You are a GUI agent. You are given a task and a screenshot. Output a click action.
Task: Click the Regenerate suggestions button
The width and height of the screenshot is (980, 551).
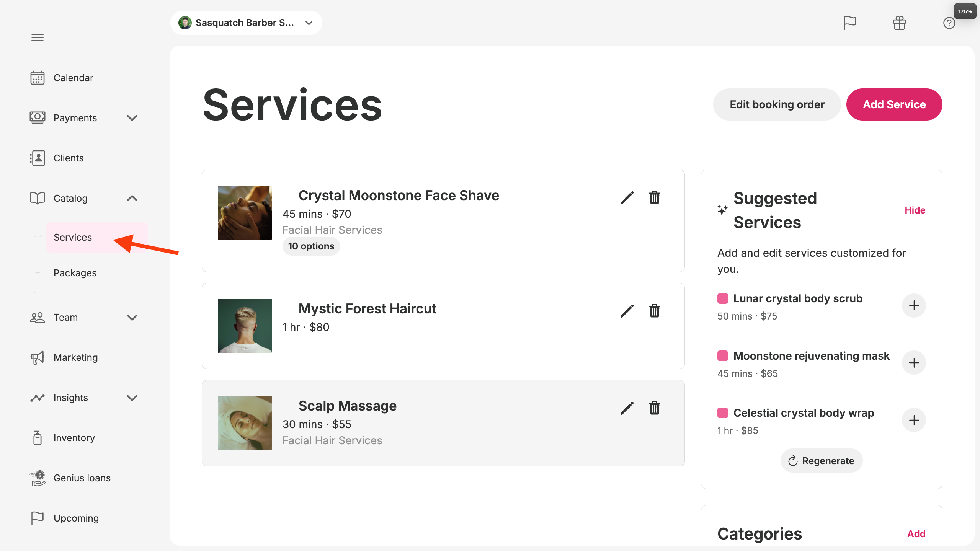822,461
